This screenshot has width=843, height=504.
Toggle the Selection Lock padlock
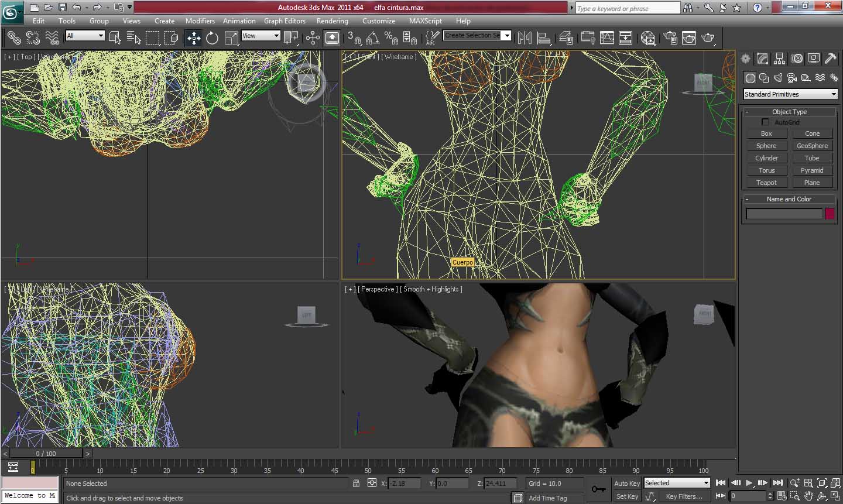[356, 483]
